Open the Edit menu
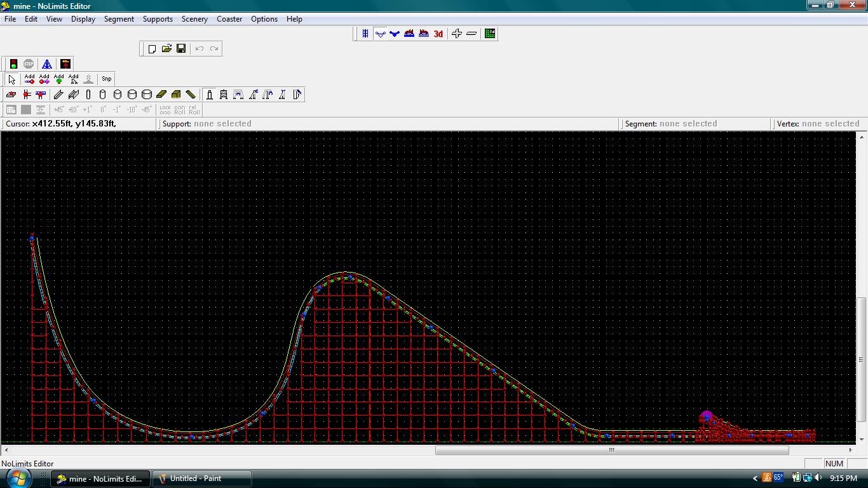The height and width of the screenshot is (488, 868). 31,19
